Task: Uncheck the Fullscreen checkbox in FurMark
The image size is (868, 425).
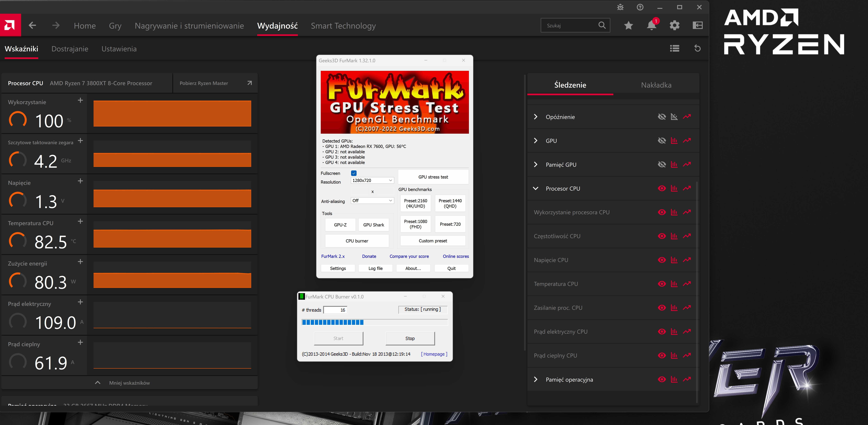Action: pos(354,173)
